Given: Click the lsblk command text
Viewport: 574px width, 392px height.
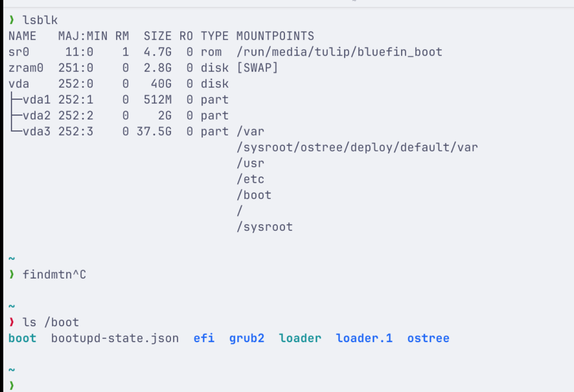Looking at the screenshot, I should point(40,20).
